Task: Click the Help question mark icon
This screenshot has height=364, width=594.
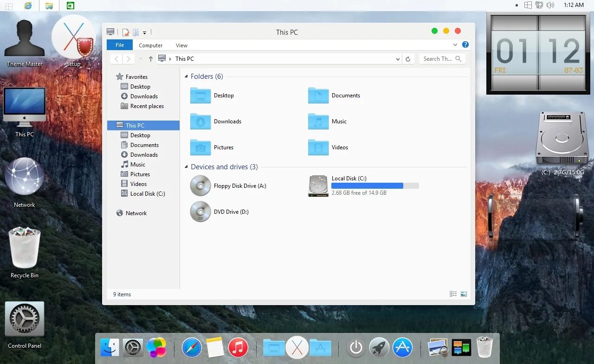Action: point(465,45)
